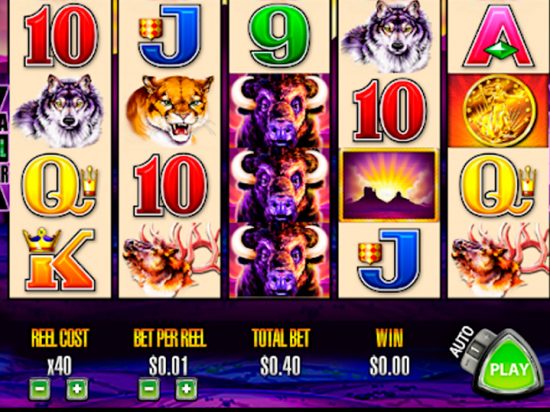Toggle the AUTO spin switch
Viewport: 550px width, 412px height.
(x=475, y=350)
